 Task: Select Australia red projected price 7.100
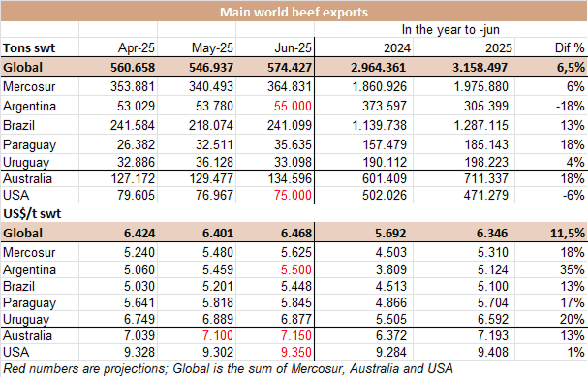pyautogui.click(x=218, y=335)
